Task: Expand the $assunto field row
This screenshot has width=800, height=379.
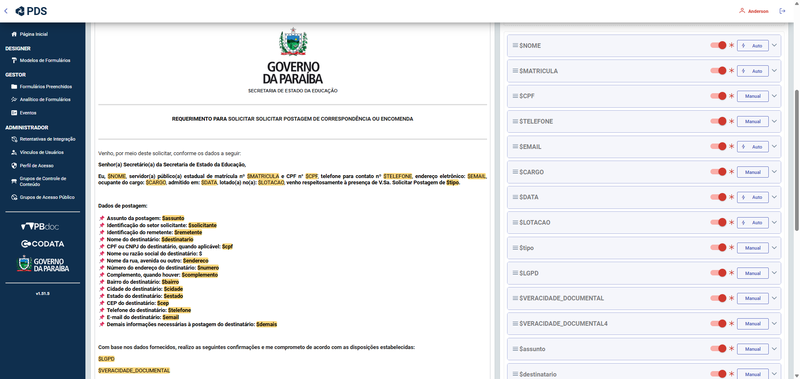Action: coord(774,349)
